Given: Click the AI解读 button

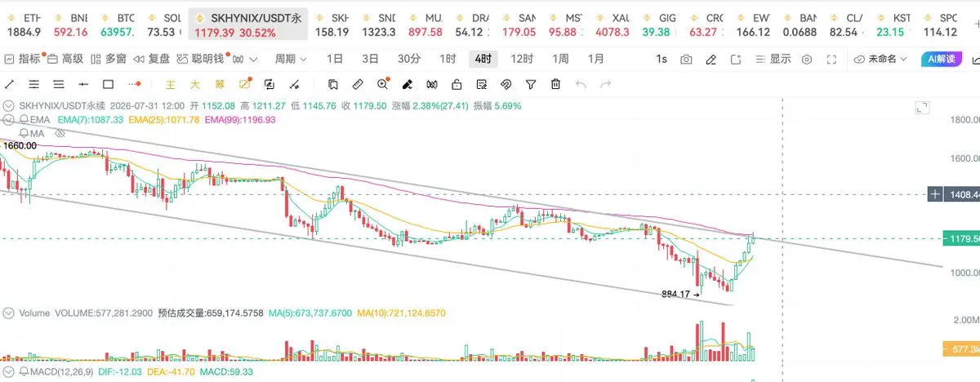Looking at the screenshot, I should coord(942,59).
